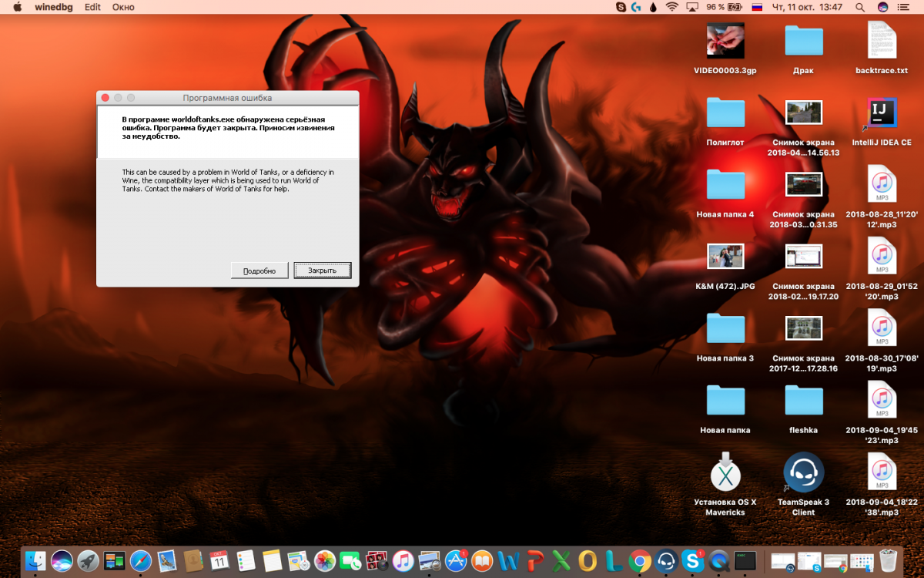Click minimized Skype window thumbnail in Dock
Image resolution: width=924 pixels, height=578 pixels.
click(x=809, y=562)
